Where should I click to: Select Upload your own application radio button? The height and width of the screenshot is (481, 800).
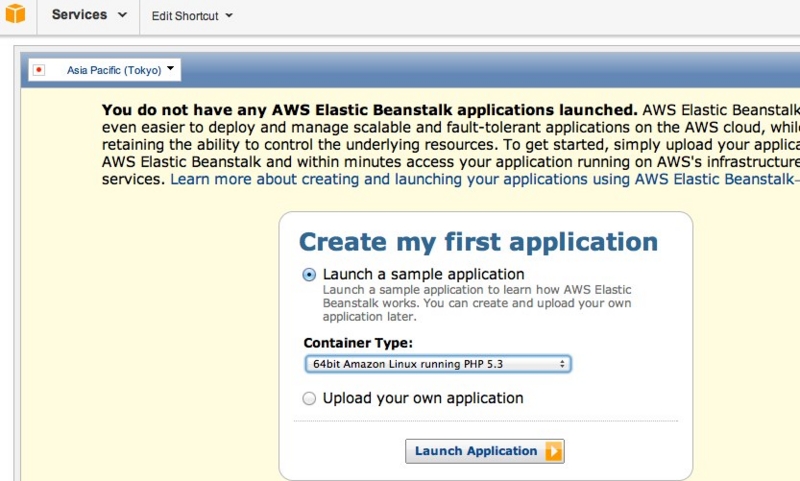[x=309, y=398]
